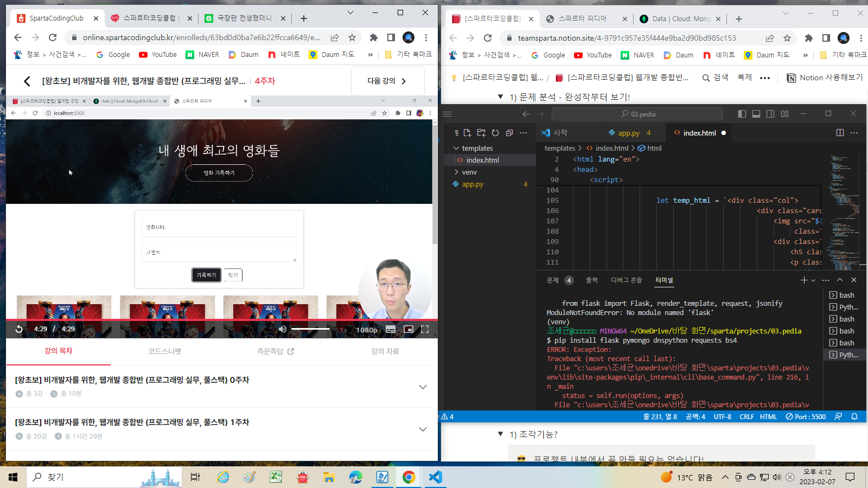Open extensions puzzle icon in left Chrome
Screen dimensions: 868x488
point(373,37)
